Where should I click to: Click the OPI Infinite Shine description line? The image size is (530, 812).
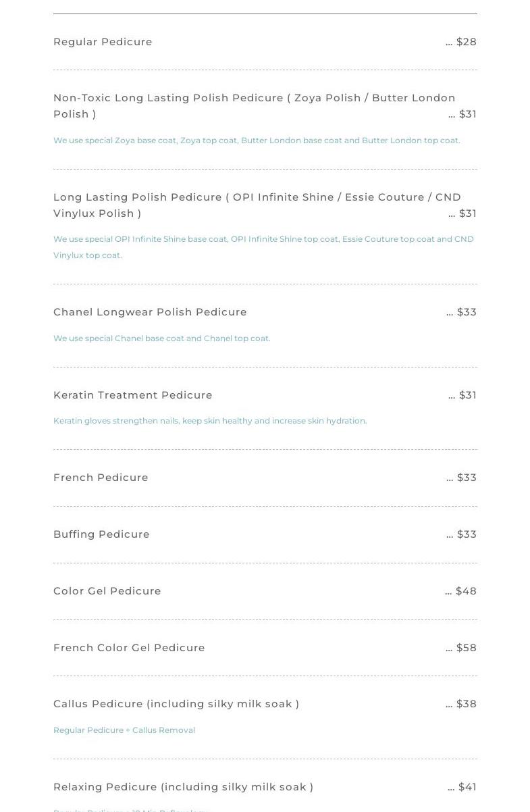click(263, 239)
